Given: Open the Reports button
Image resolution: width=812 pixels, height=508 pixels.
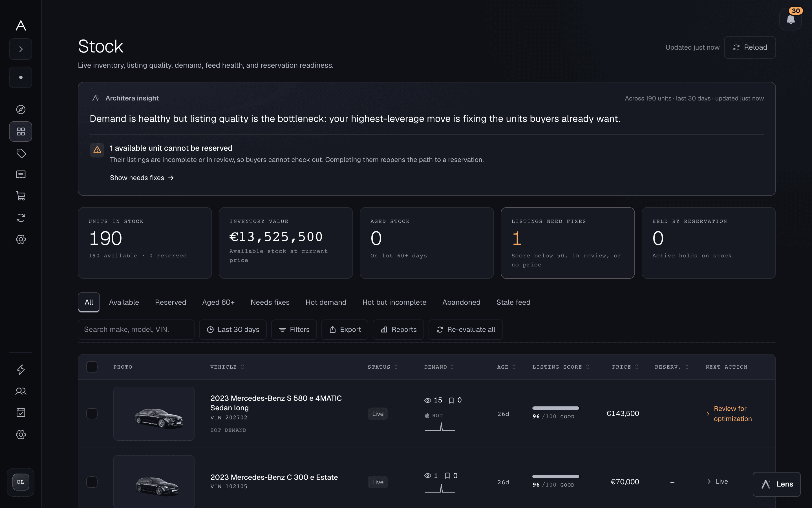Looking at the screenshot, I should (398, 330).
